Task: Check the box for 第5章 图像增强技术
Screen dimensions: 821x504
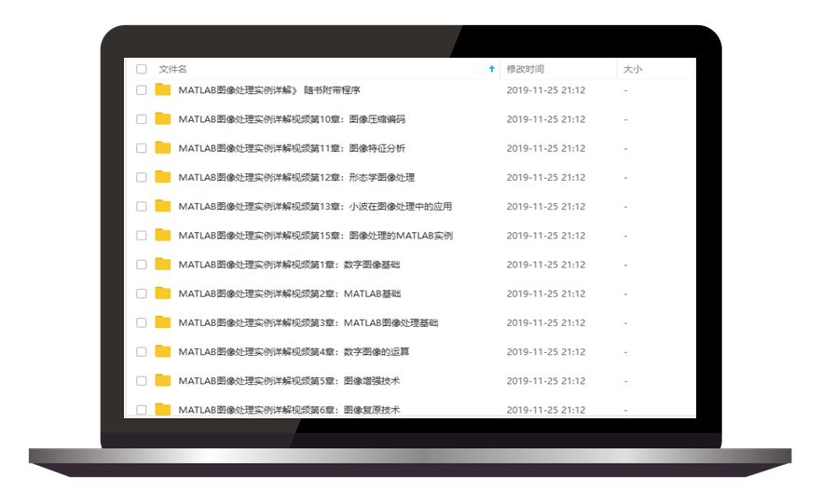Action: 142,380
